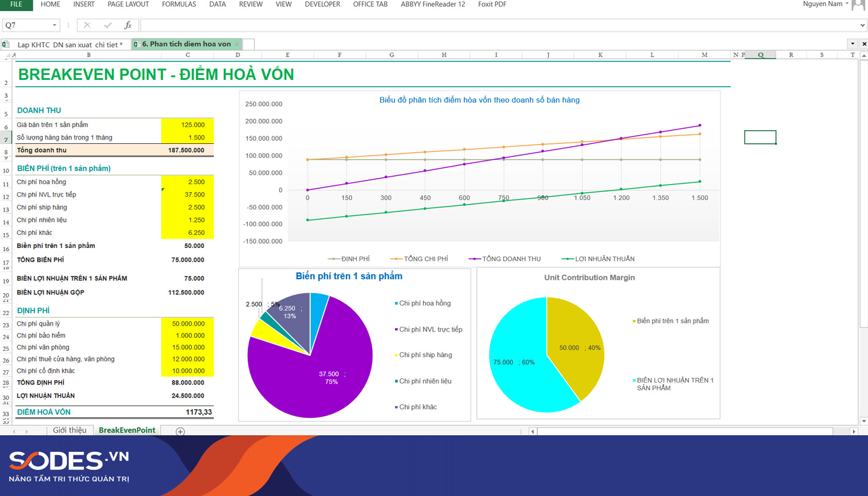
Task: Click the Enter checkmark icon in formula bar
Action: pos(107,25)
